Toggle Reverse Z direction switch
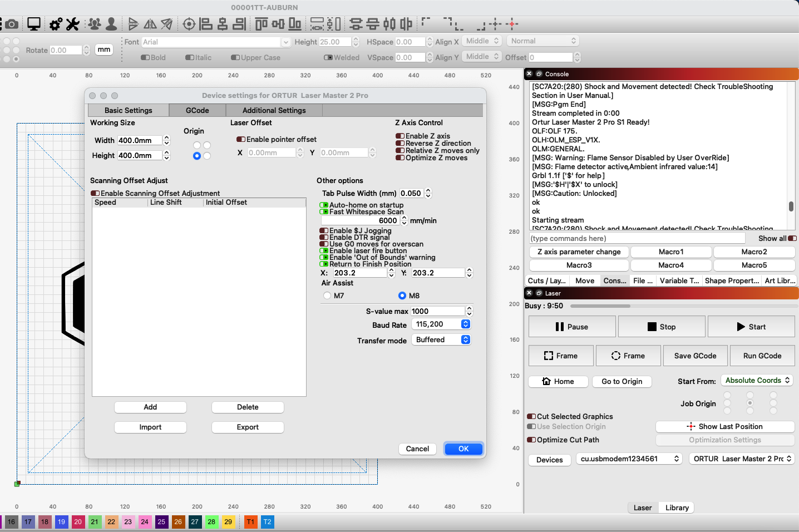Image resolution: width=799 pixels, height=532 pixels. (400, 143)
